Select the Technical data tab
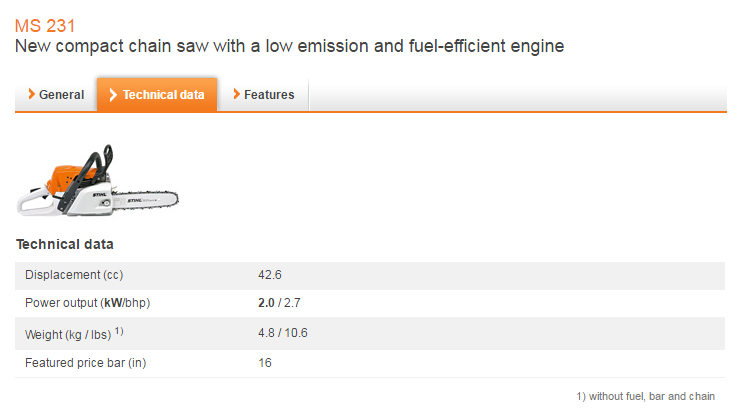The height and width of the screenshot is (418, 743). [157, 95]
